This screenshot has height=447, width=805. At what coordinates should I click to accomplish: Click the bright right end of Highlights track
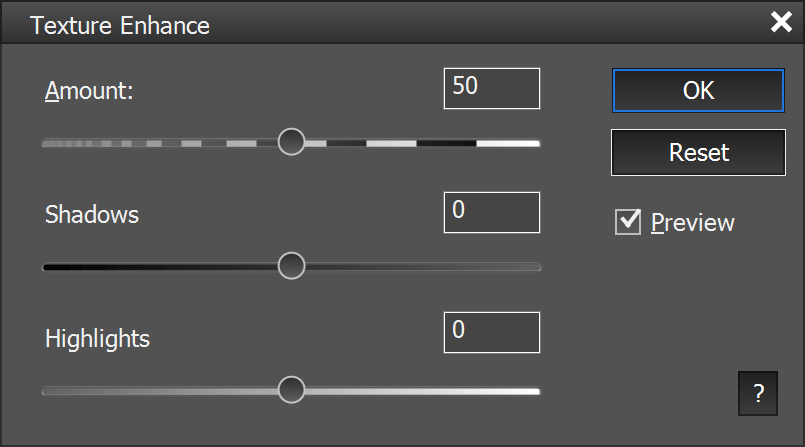525,391
